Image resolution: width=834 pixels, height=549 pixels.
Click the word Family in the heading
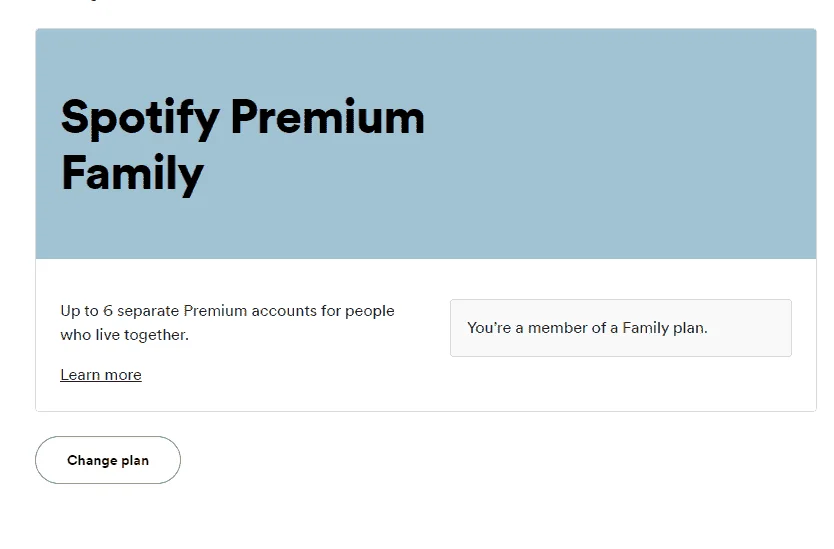(x=132, y=173)
